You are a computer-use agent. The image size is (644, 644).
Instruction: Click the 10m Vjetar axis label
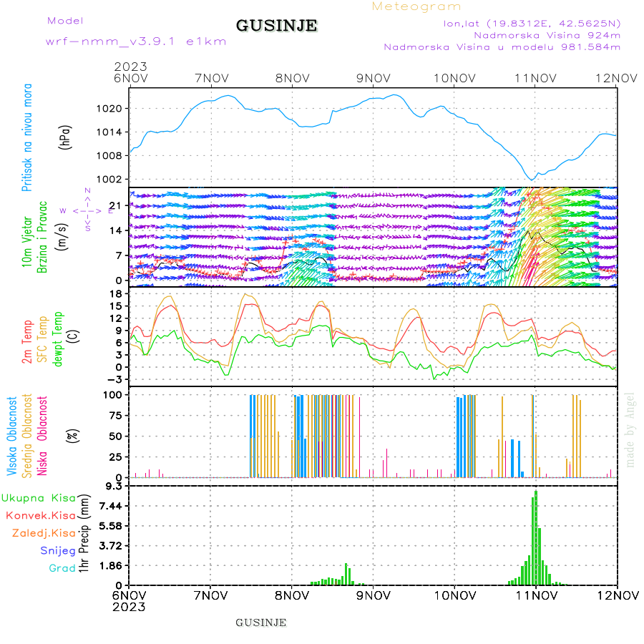tap(26, 242)
